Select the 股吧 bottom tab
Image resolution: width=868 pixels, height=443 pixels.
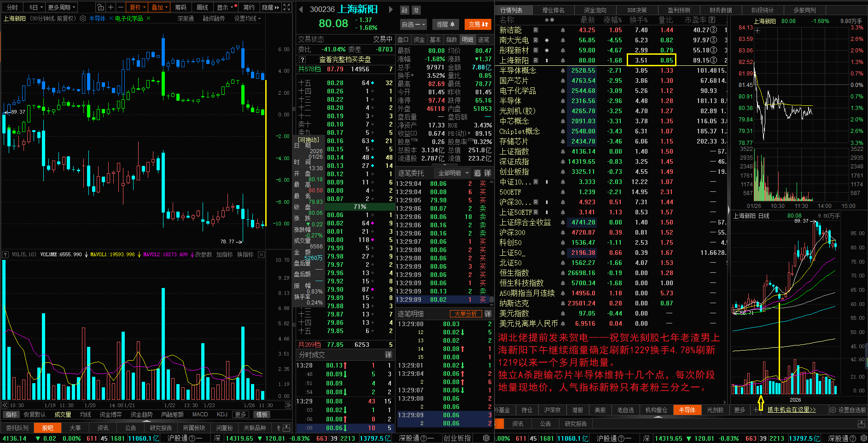48,428
